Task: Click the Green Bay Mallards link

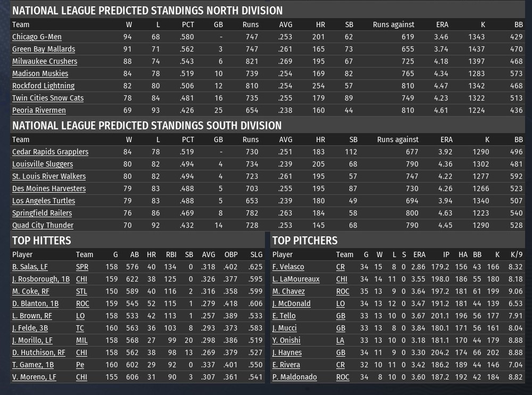Action: click(44, 49)
